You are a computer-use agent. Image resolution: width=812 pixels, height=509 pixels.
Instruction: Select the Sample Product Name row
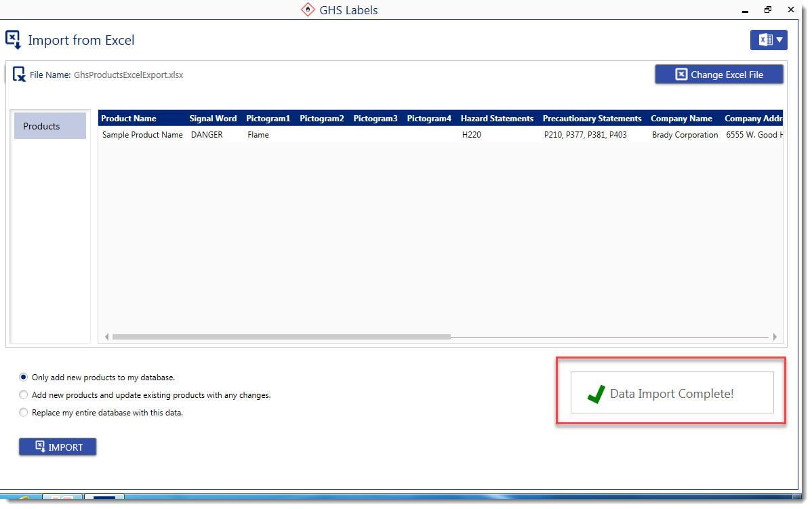(x=142, y=135)
